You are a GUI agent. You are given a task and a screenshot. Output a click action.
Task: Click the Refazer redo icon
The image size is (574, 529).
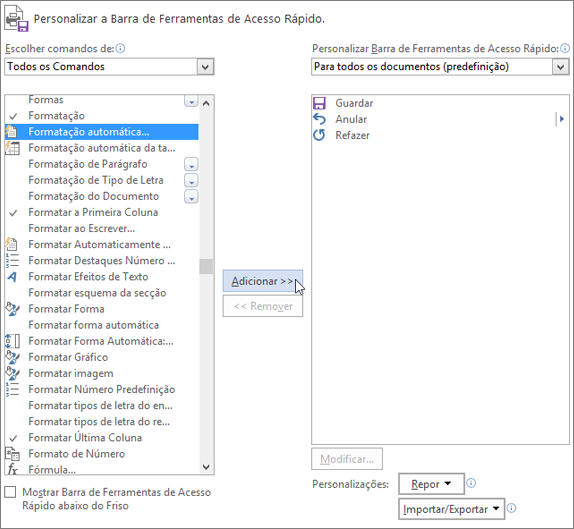[x=319, y=135]
